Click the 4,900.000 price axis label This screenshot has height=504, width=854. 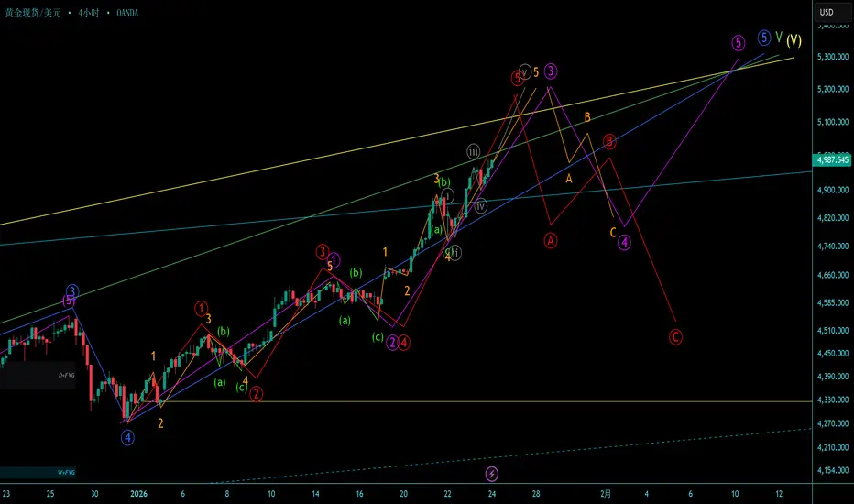(833, 191)
